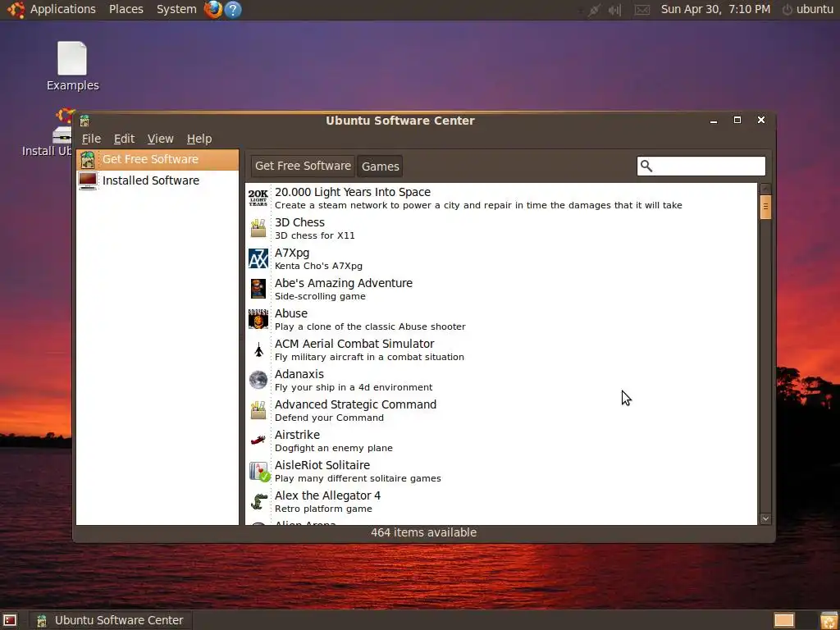Image resolution: width=840 pixels, height=630 pixels.
Task: Click the magnifier icon in the search box
Action: (x=646, y=166)
